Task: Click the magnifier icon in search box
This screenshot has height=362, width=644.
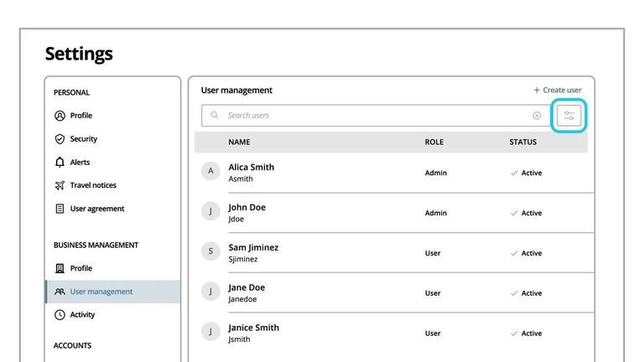Action: (214, 115)
